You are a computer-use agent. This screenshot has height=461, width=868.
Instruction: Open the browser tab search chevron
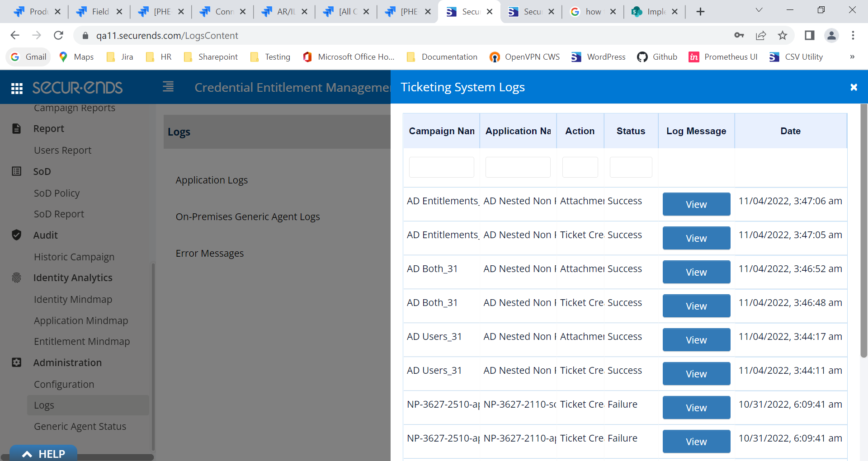pos(759,9)
